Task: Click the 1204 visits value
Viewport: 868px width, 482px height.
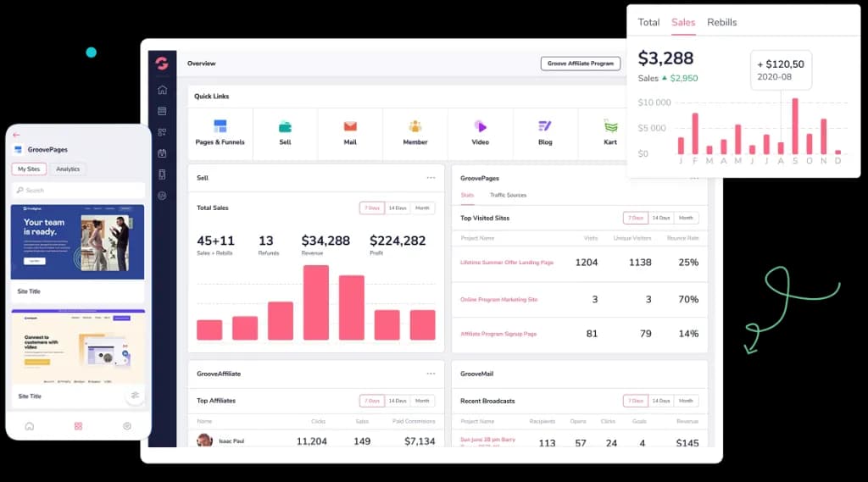Action: point(587,263)
